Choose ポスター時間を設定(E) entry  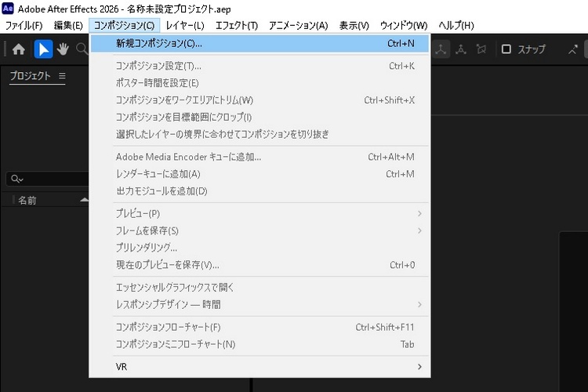pyautogui.click(x=260, y=83)
